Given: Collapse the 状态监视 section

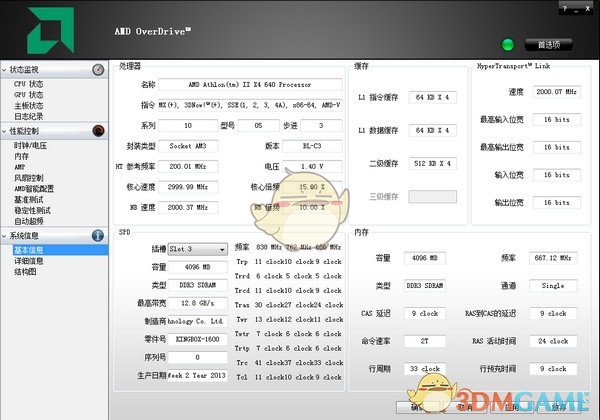Looking at the screenshot, I should coord(4,70).
